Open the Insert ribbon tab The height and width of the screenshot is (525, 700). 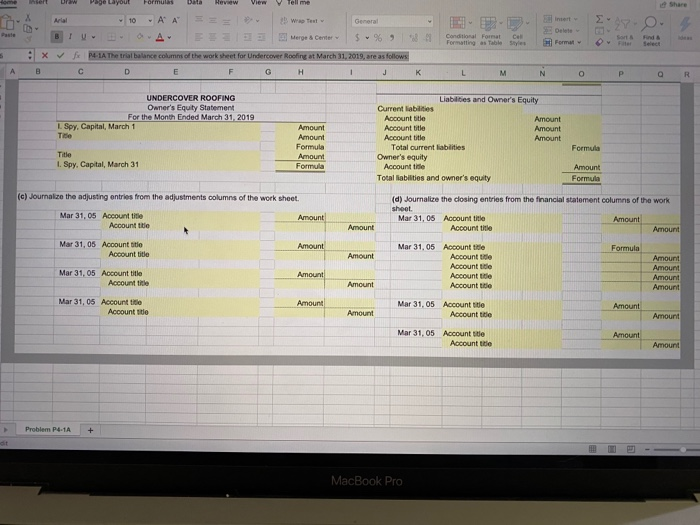[38, 2]
